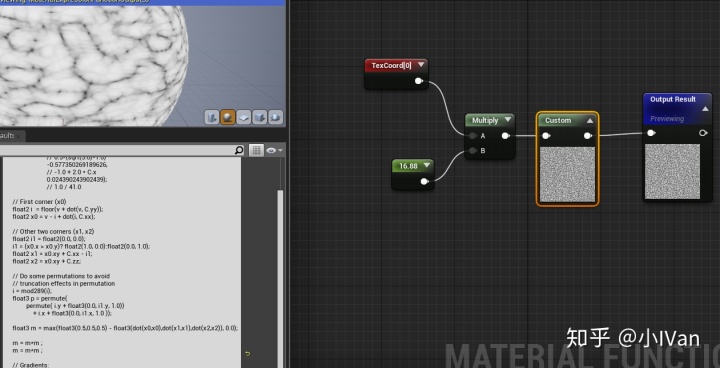This screenshot has width=720, height=368.
Task: Click Output Result node's right-side pin icon
Action: click(x=703, y=133)
